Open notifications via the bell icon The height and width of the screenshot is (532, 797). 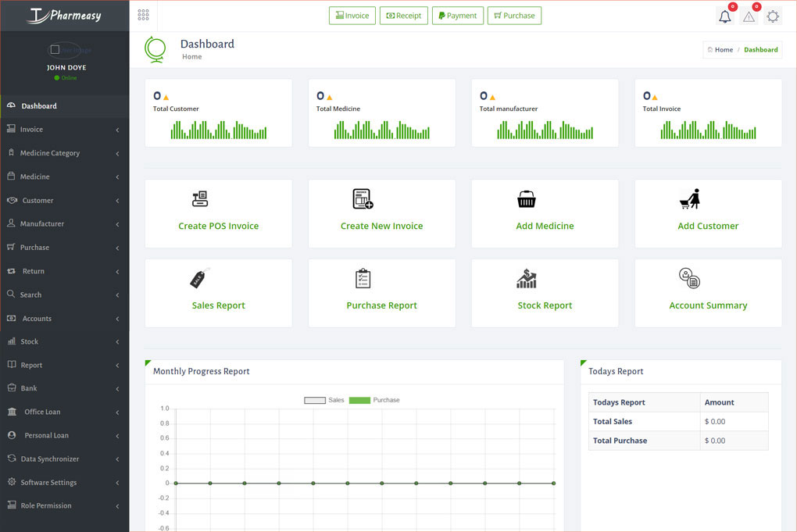coord(724,16)
